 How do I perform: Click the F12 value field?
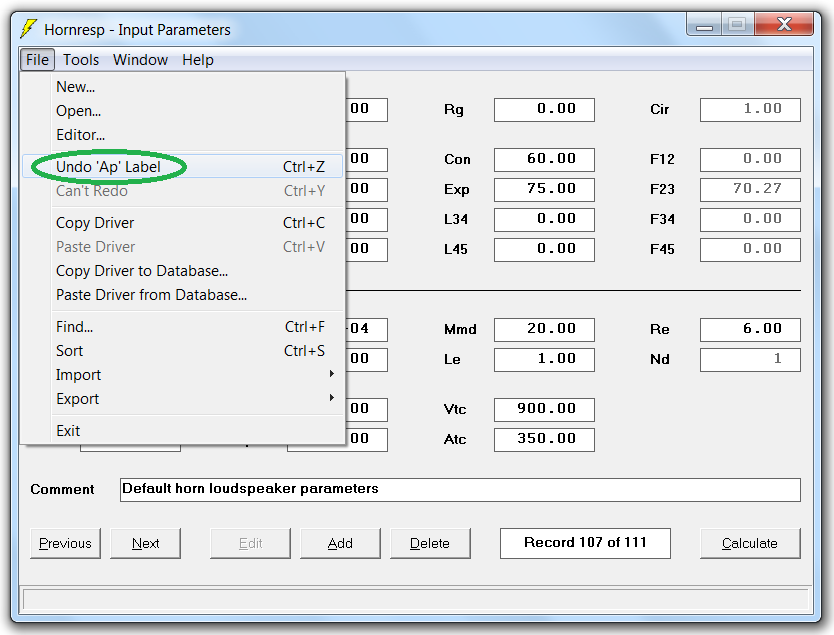pyautogui.click(x=750, y=160)
